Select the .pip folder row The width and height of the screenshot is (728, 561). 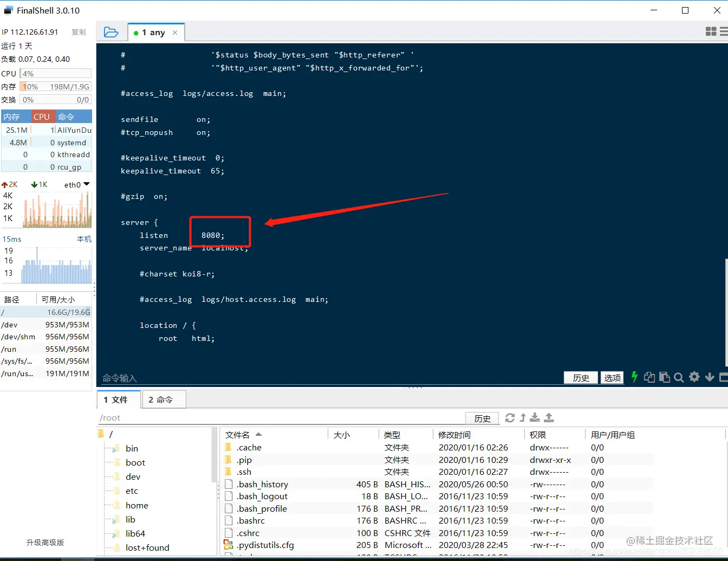tap(438, 460)
